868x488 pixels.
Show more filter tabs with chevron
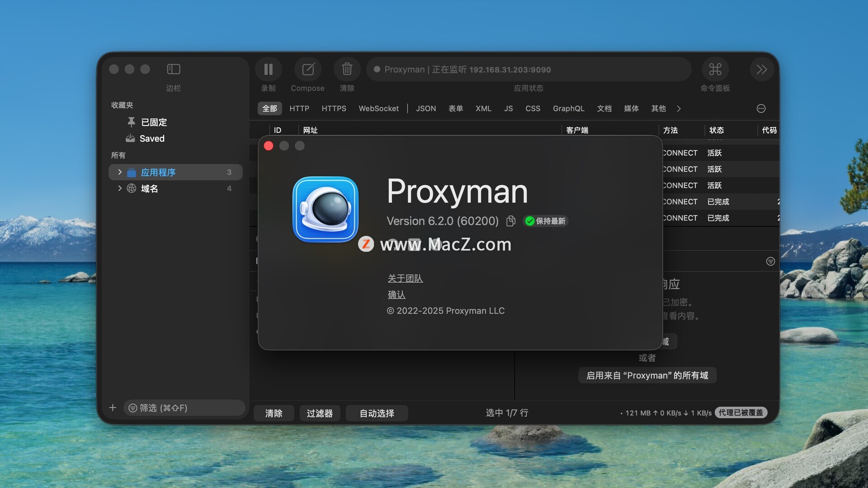679,108
